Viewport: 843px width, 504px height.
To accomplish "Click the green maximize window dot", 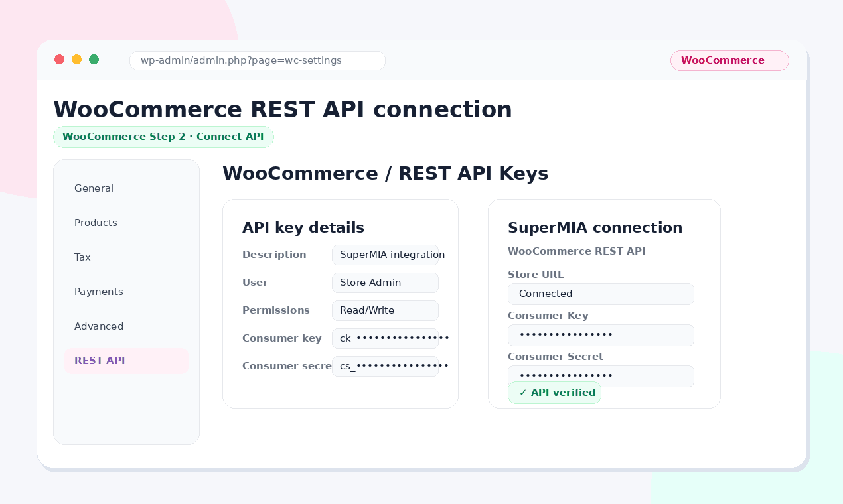I will click(x=94, y=60).
